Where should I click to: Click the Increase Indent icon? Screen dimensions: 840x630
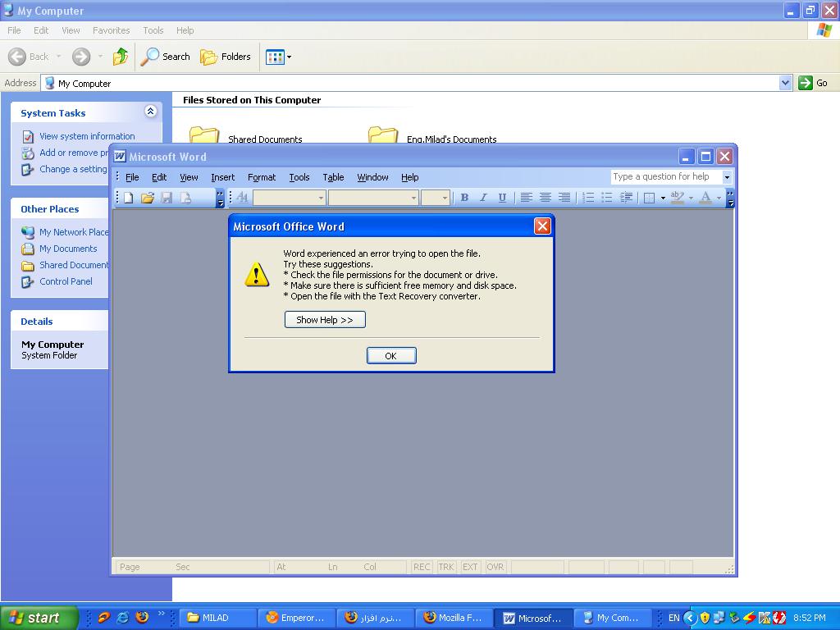[x=626, y=198]
